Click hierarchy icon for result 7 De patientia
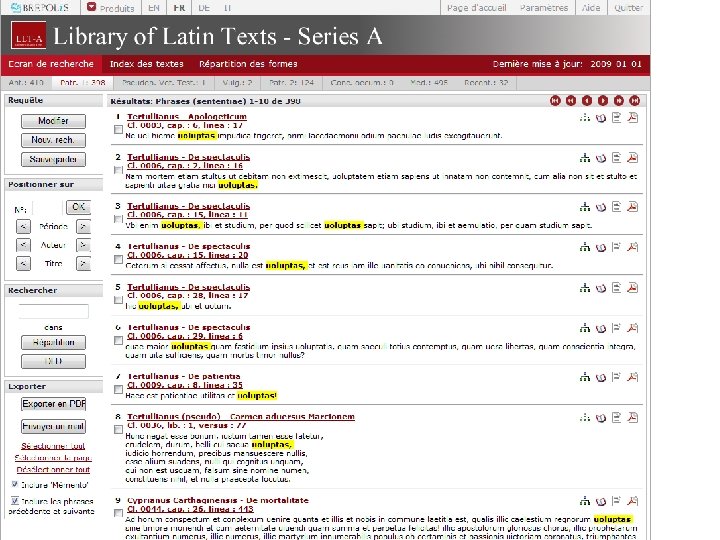The image size is (720, 540). 585,377
